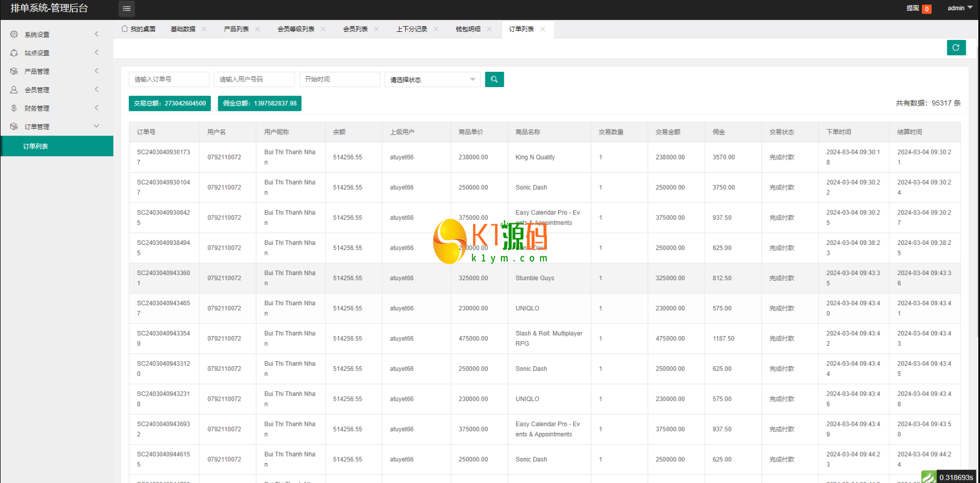The width and height of the screenshot is (980, 483).
Task: Click the home icon on 我的桌面 tab
Action: pyautogui.click(x=124, y=29)
